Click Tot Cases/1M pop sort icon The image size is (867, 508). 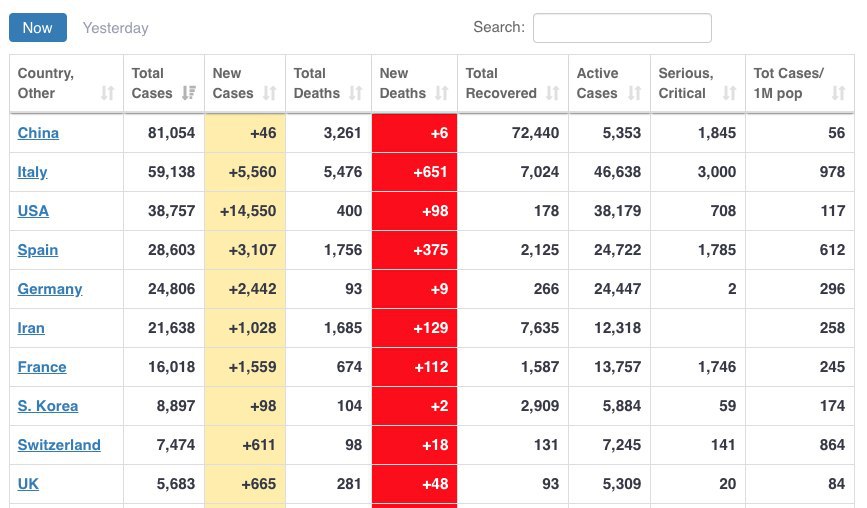839,93
